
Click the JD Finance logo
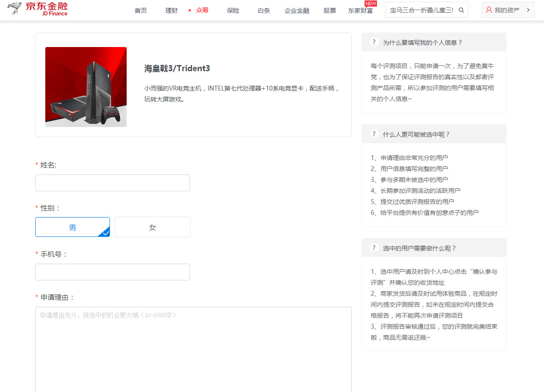click(x=37, y=9)
